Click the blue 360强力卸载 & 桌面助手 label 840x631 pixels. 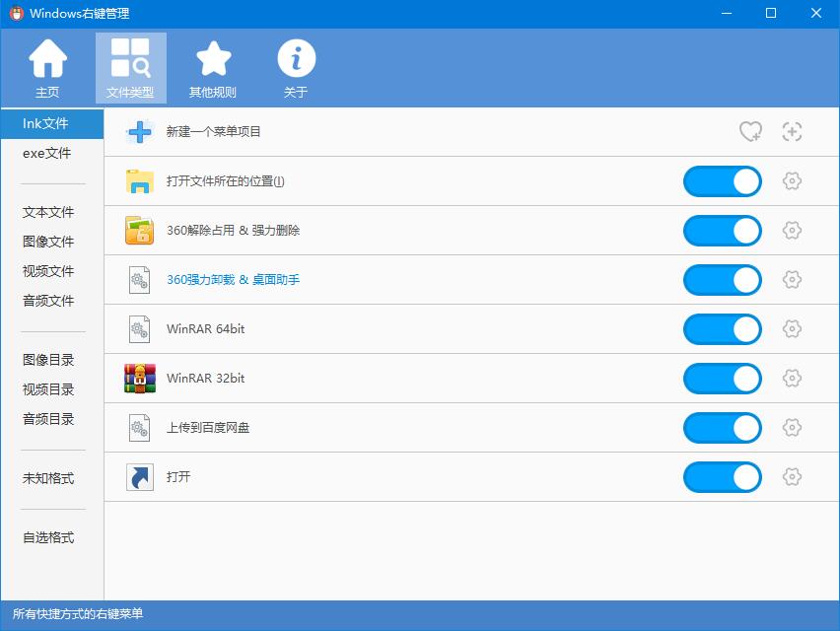tap(233, 280)
